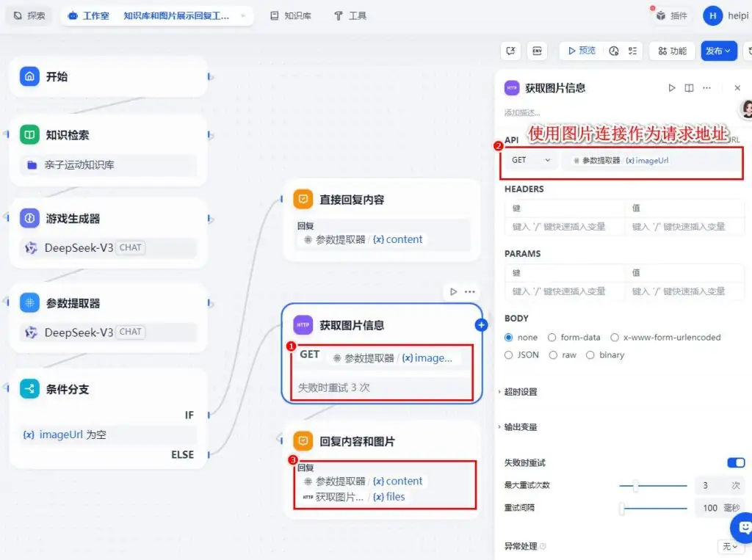Toggle off the 失败时重试 switch

[737, 462]
